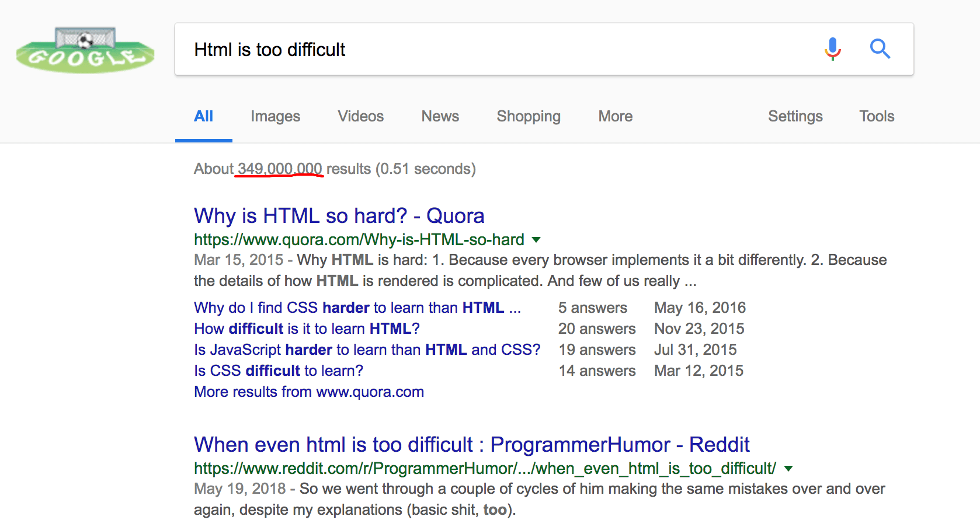Image resolution: width=980 pixels, height=530 pixels.
Task: Switch to the Videos tab
Action: 361,116
